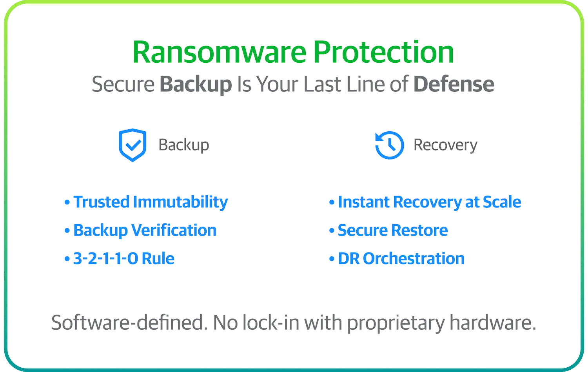This screenshot has width=588, height=372.
Task: Click the clock recovery arrow icon
Action: (389, 145)
